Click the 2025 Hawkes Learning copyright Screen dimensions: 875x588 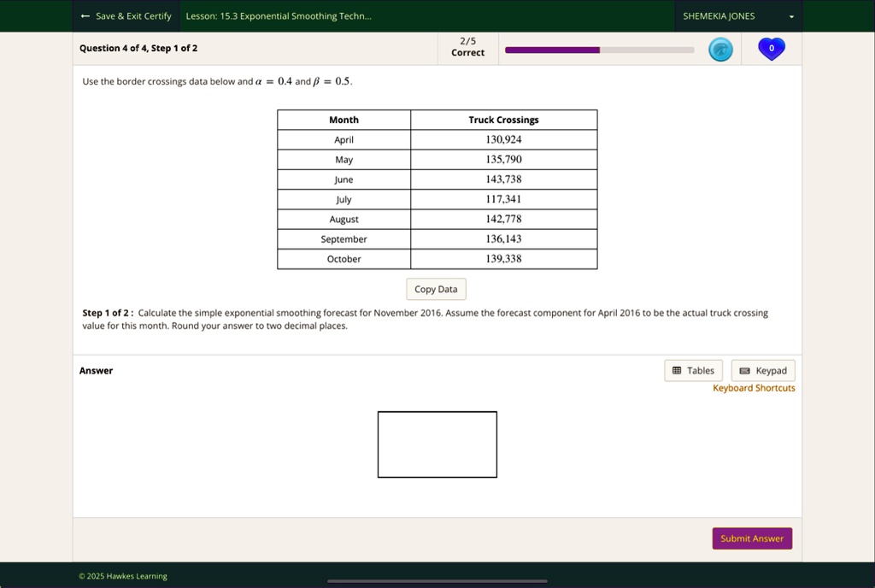pos(123,576)
